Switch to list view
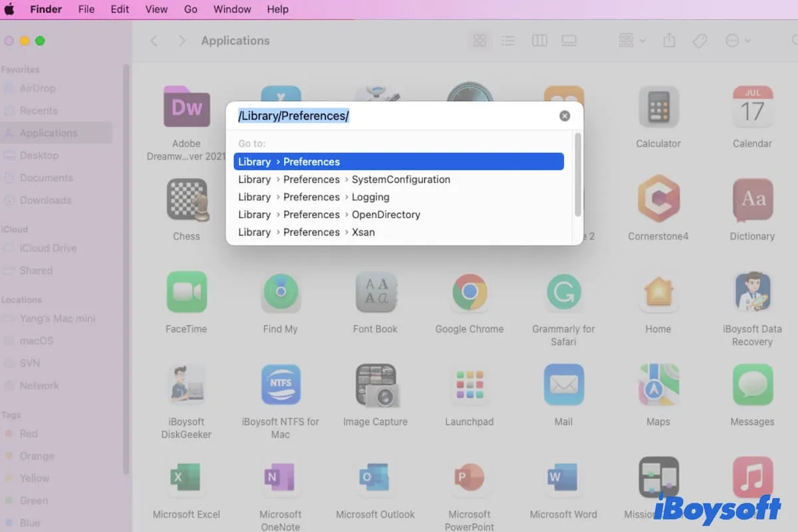The width and height of the screenshot is (798, 532). click(509, 41)
